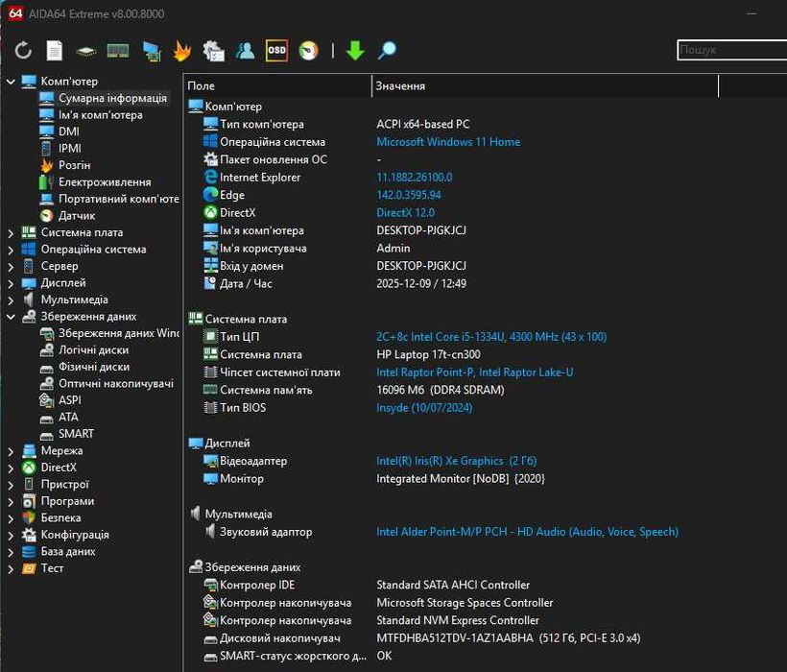The height and width of the screenshot is (672, 787).
Task: Expand the Мережа tree node
Action: (x=11, y=451)
